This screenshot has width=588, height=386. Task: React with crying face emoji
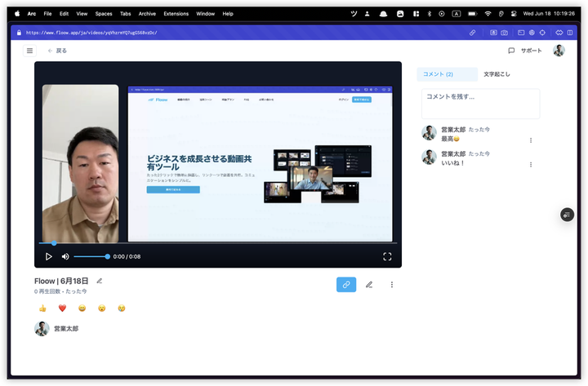point(122,308)
